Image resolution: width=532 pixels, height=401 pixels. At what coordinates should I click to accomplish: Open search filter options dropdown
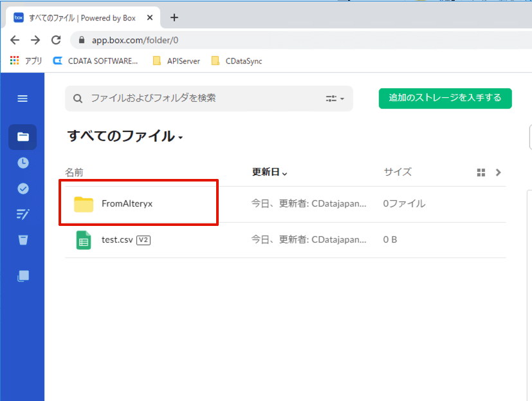pyautogui.click(x=335, y=98)
